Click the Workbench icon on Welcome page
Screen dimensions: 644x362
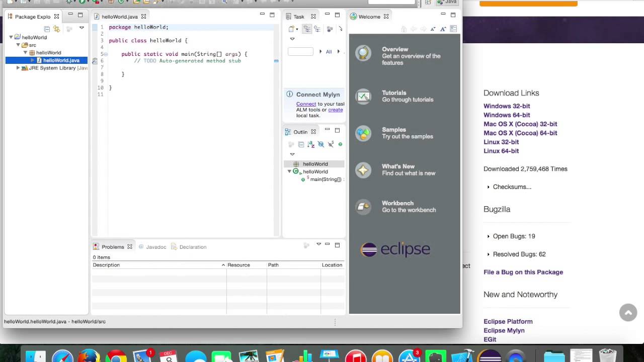363,207
